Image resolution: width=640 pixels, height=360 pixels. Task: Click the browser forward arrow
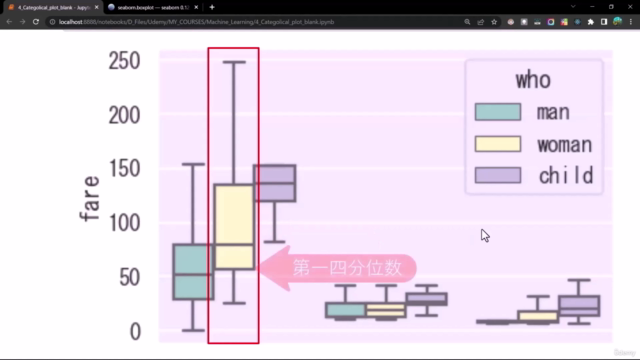point(22,22)
